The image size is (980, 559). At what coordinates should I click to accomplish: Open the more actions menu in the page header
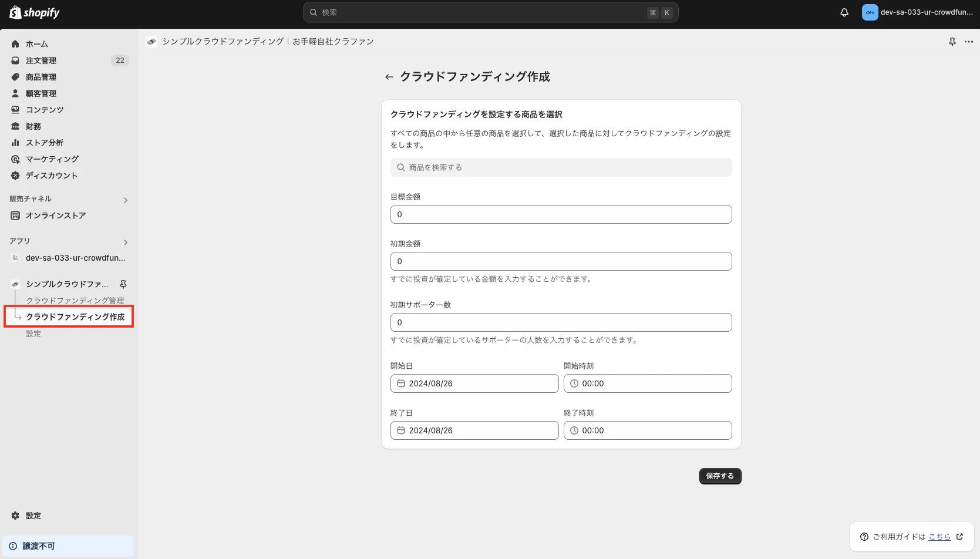(969, 41)
